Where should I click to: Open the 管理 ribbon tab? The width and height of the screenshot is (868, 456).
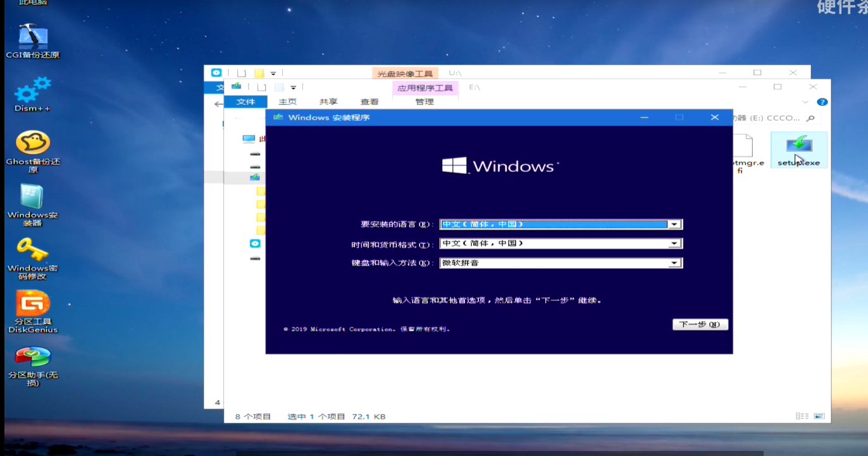(425, 102)
